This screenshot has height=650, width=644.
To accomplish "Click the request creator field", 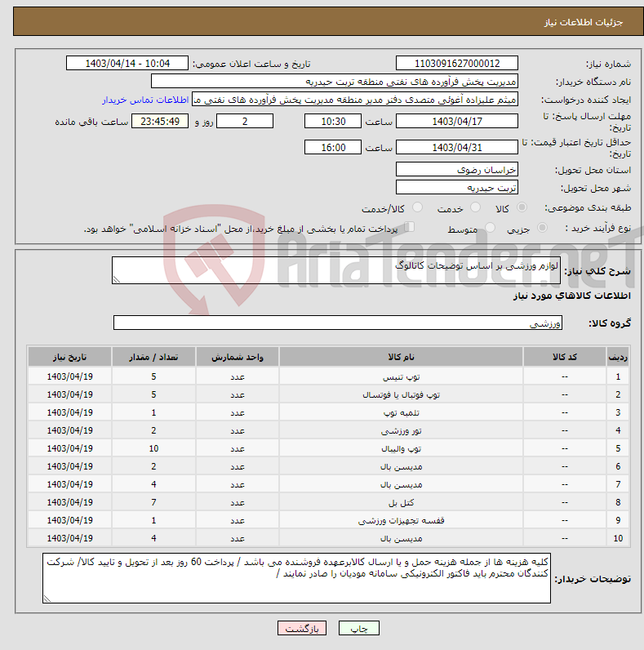I will pyautogui.click(x=355, y=100).
